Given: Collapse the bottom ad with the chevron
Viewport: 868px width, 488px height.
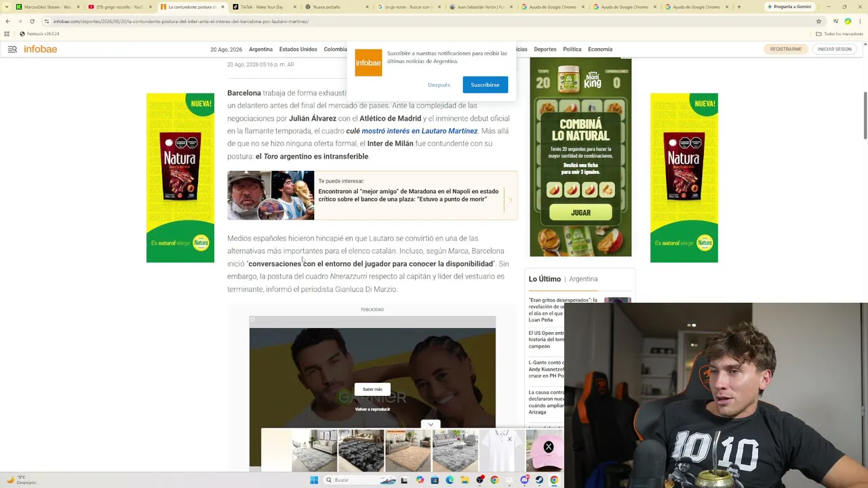Looking at the screenshot, I should 431,424.
